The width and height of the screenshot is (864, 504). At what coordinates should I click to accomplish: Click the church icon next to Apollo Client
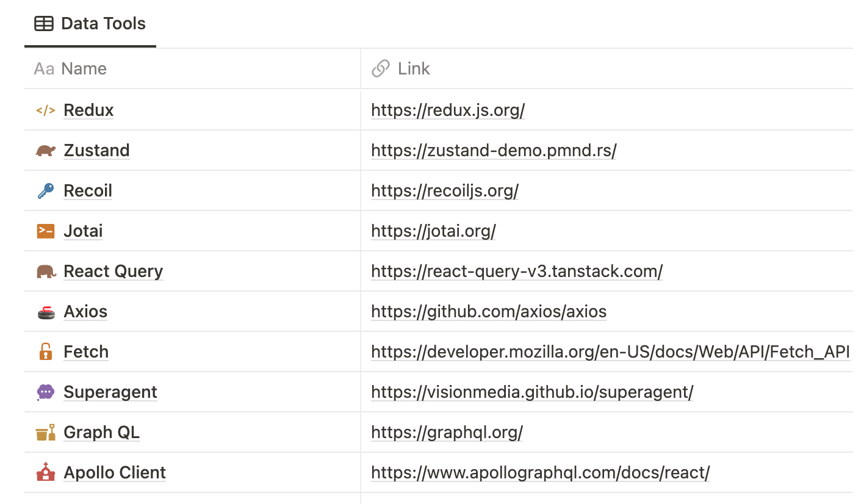tap(45, 472)
